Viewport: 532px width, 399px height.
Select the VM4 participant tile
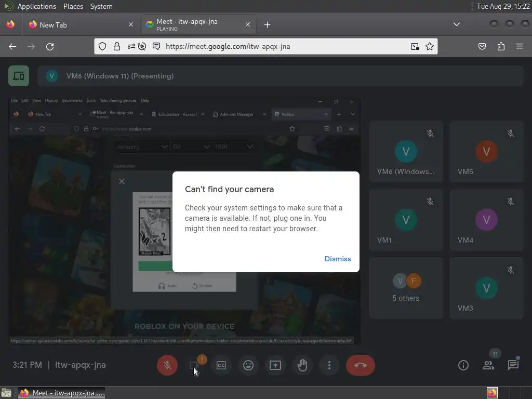[486, 220]
